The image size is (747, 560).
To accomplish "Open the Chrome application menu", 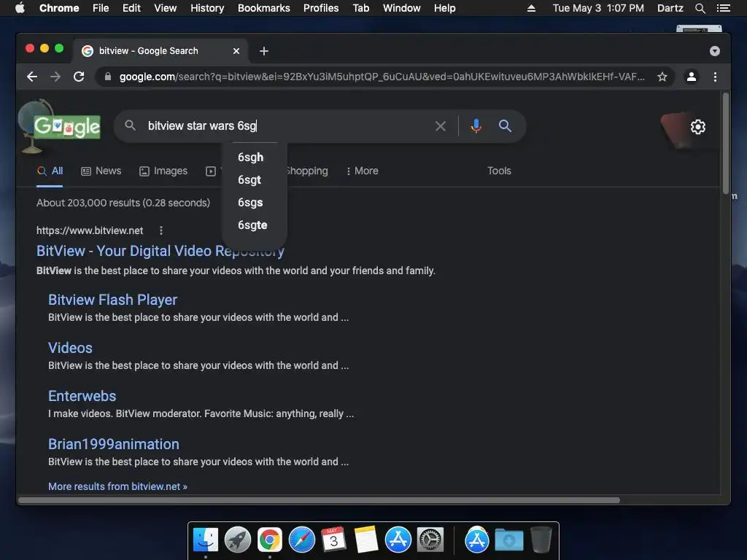I will pyautogui.click(x=59, y=8).
